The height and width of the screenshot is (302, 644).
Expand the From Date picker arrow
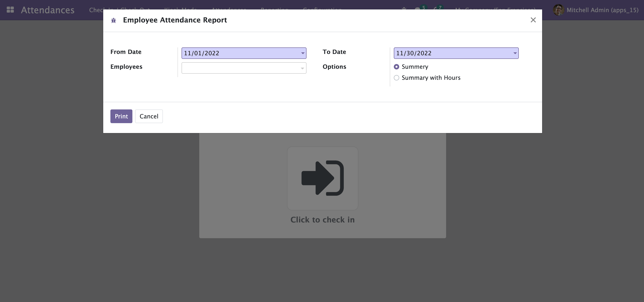click(302, 53)
